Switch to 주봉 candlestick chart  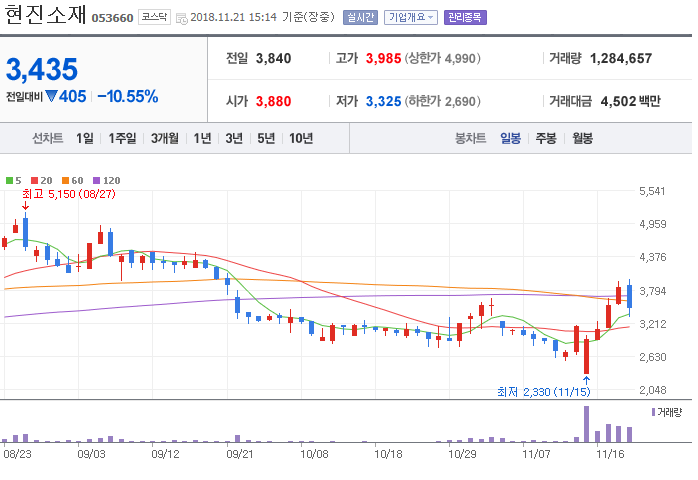click(546, 138)
